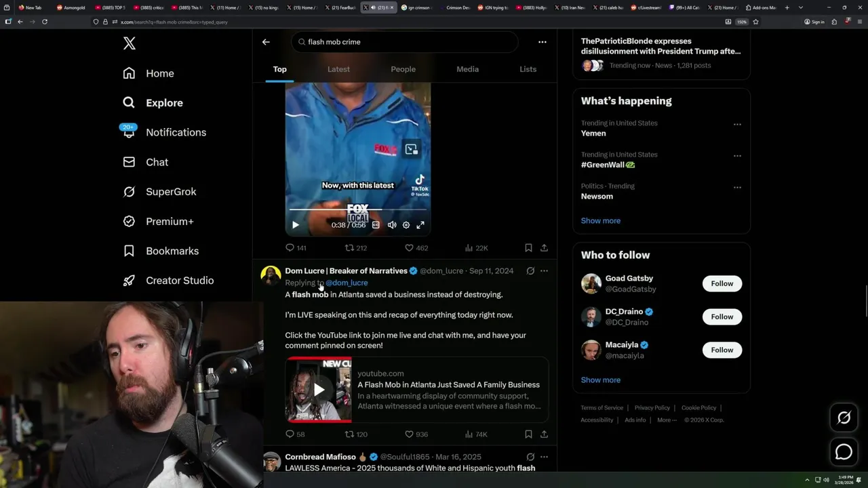Open Creator Studio in sidebar

(x=168, y=281)
